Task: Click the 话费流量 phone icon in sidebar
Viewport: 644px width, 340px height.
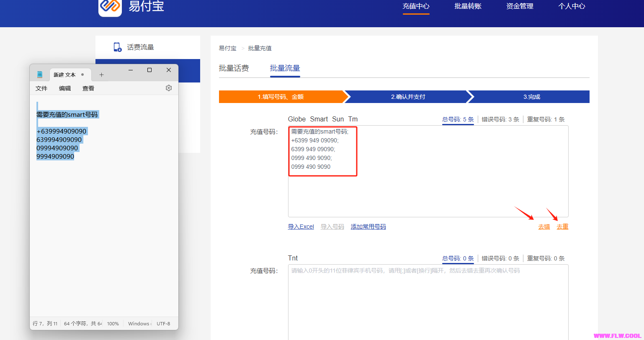Action: [x=118, y=47]
